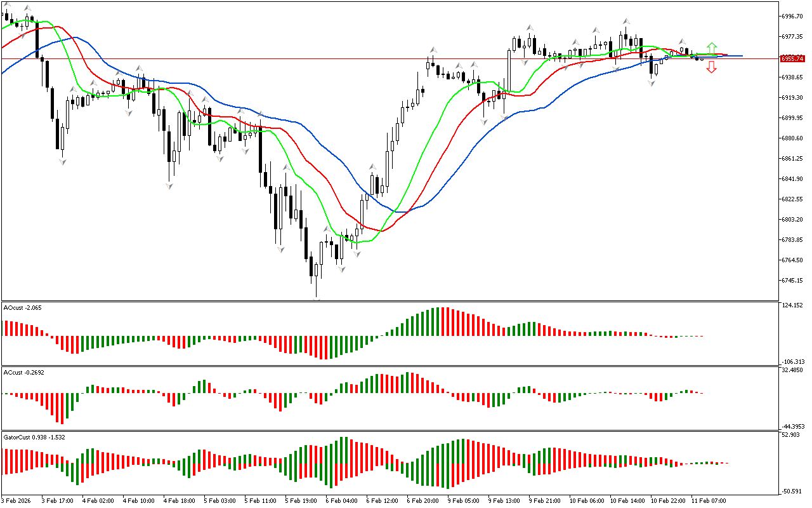The height and width of the screenshot is (508, 812).
Task: Select the up fractal above 6 Feb 20:00 high
Action: (x=433, y=50)
